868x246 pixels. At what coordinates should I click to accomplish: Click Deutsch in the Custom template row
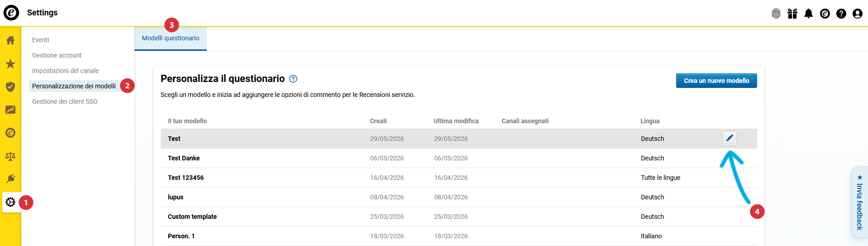(653, 217)
